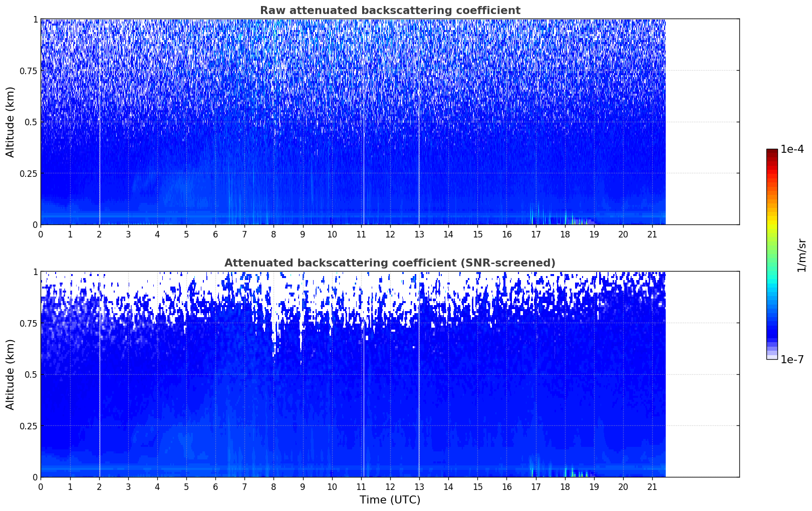Click the '1e-7' colorbar minimum label
812x511 pixels.
792,359
